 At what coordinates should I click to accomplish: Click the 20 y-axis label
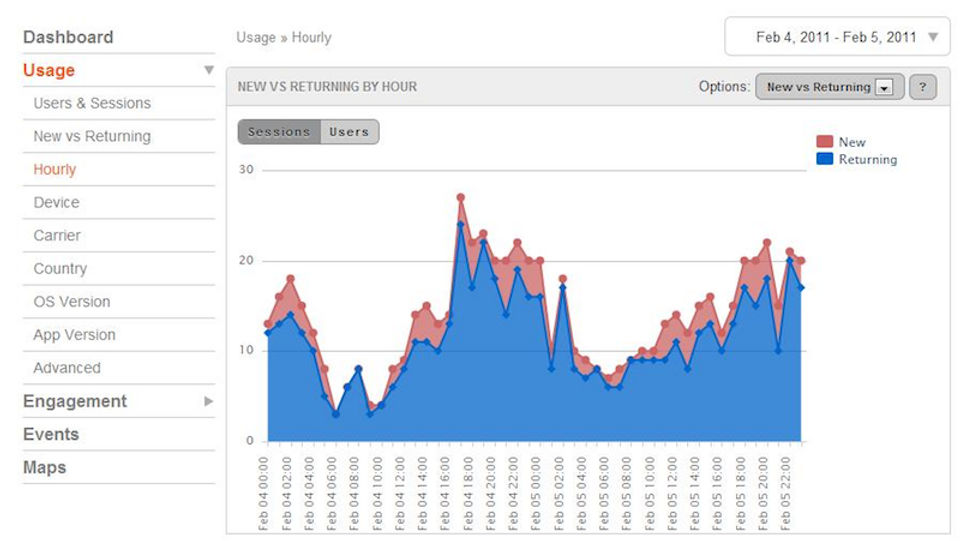point(246,260)
